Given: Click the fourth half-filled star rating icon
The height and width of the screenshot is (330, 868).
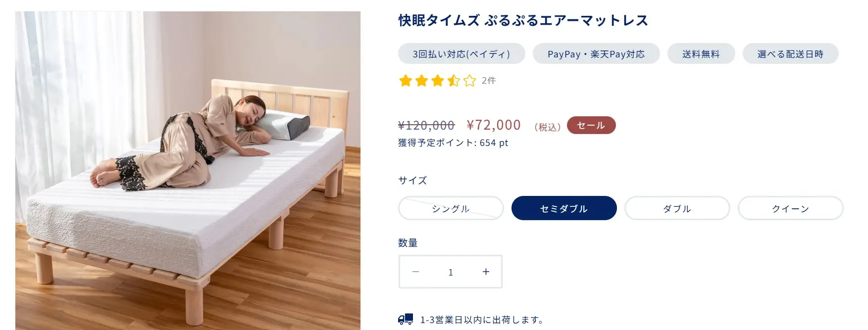Looking at the screenshot, I should [x=454, y=81].
